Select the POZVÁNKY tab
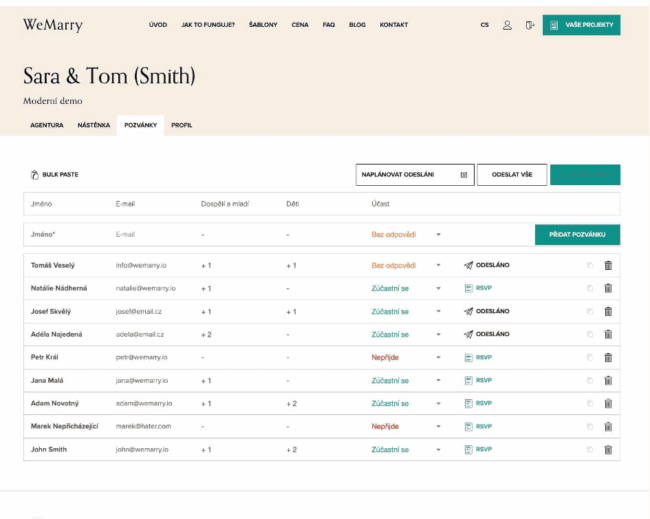The height and width of the screenshot is (519, 650). 141,125
